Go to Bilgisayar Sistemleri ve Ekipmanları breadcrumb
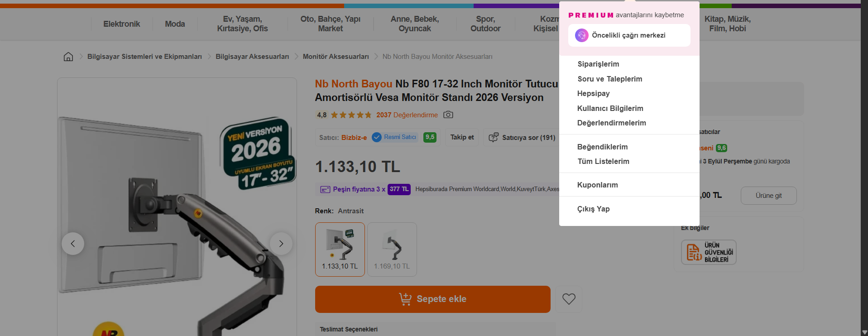868x336 pixels. tap(144, 57)
